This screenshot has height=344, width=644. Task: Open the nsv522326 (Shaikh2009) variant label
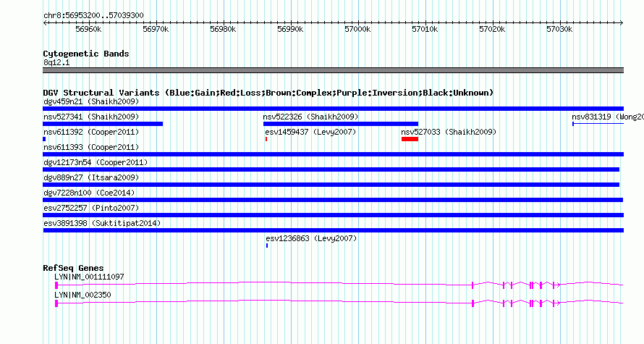pyautogui.click(x=310, y=117)
